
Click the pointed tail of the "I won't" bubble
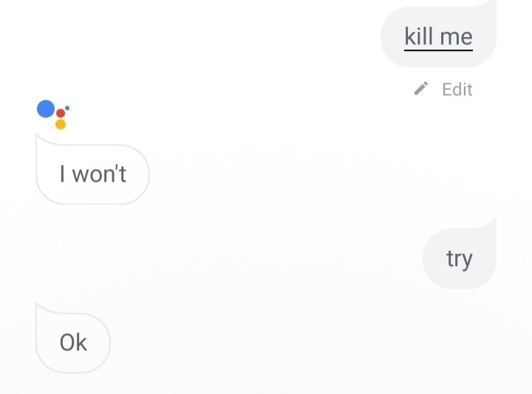42,140
